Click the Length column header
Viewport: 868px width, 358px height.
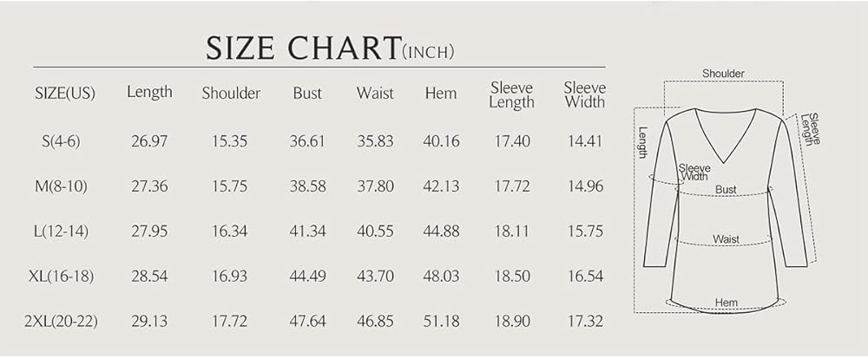pyautogui.click(x=149, y=92)
